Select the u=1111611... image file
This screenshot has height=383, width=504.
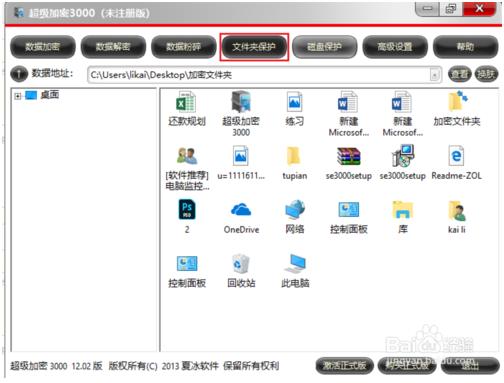241,156
